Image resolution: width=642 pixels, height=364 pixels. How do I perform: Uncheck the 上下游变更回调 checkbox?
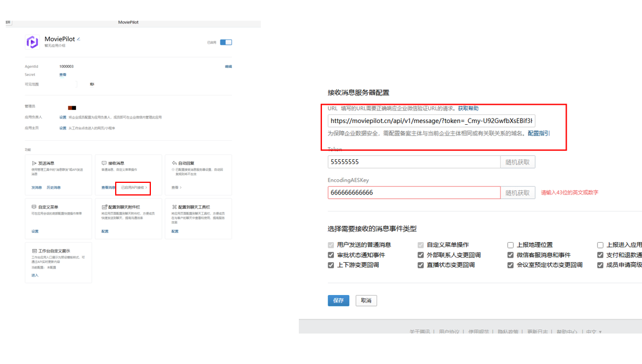[x=331, y=265]
